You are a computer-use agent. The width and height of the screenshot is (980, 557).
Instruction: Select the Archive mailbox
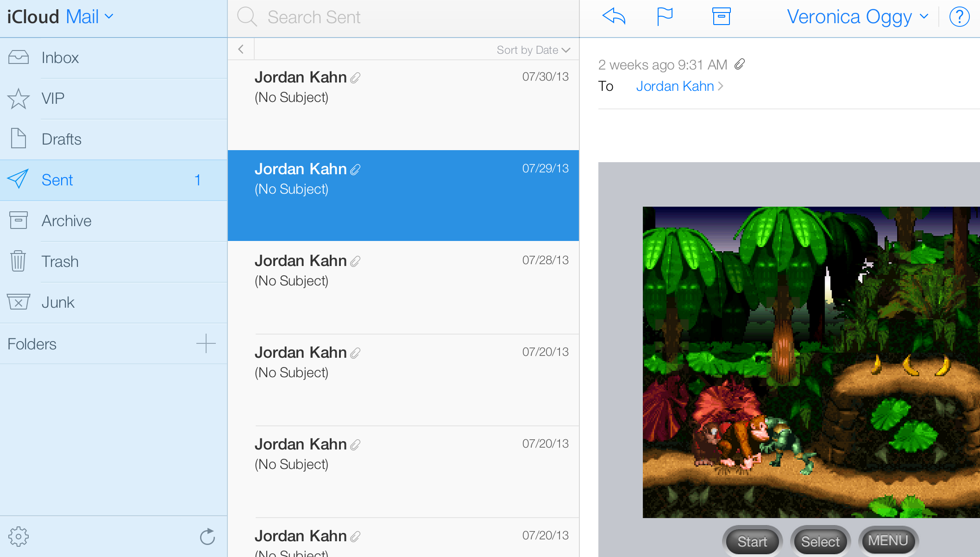click(66, 221)
